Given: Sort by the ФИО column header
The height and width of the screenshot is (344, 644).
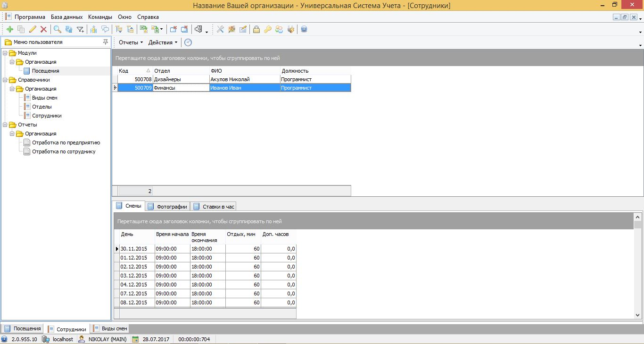Looking at the screenshot, I should pos(245,71).
